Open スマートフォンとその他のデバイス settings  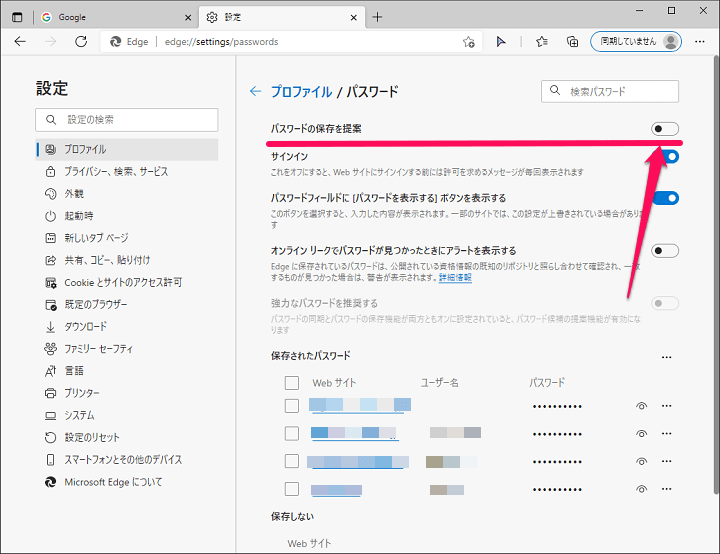click(127, 459)
